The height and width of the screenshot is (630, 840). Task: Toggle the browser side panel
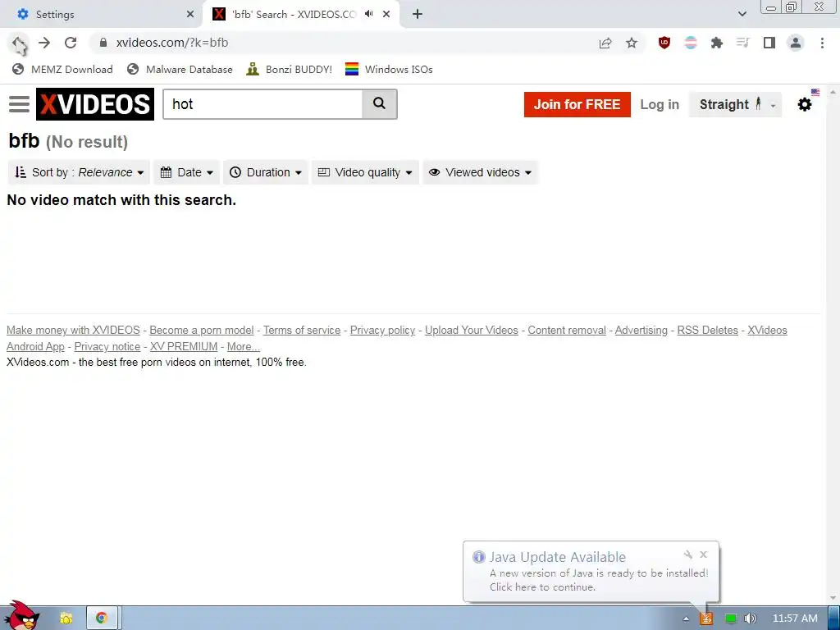pos(769,43)
